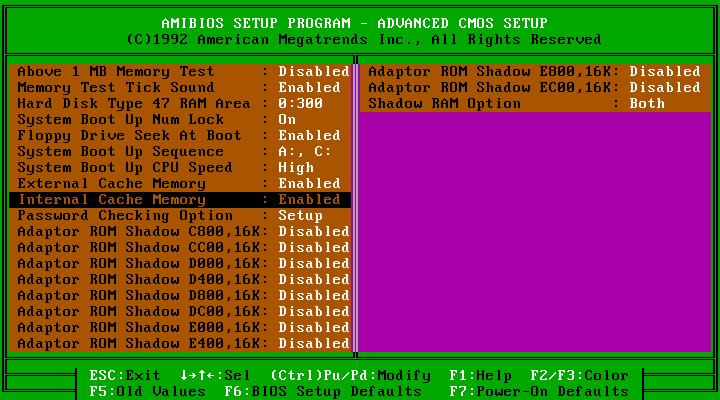Click the Floppy Drive Seek At Boot entry
This screenshot has height=400, width=720.
click(x=180, y=135)
